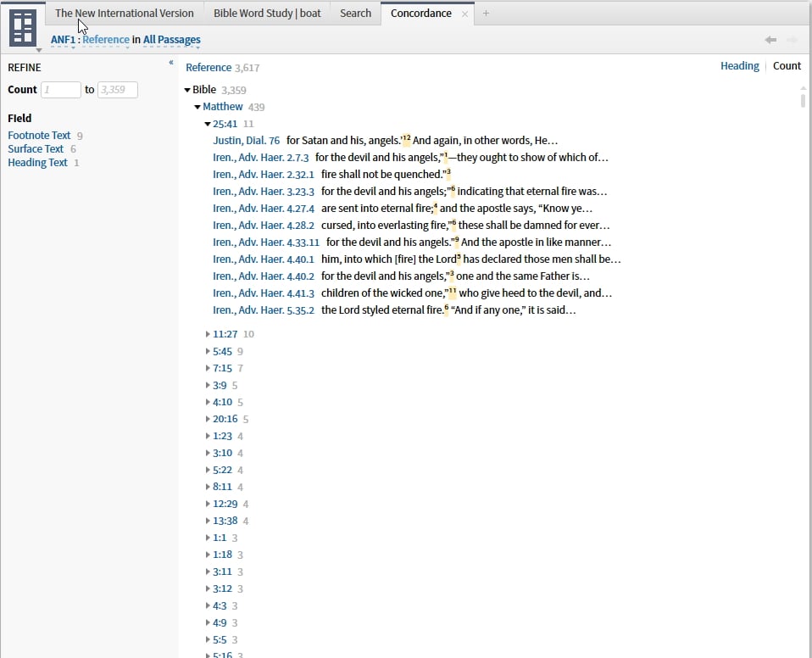Open Justin, Dial. 76 citation
Viewport: 812px width, 658px height.
pos(246,141)
